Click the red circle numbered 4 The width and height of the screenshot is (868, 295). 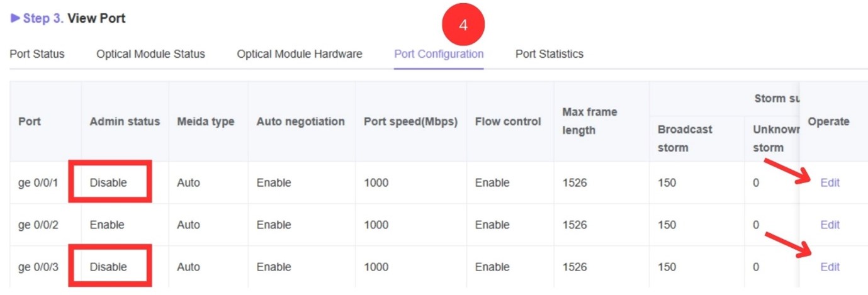tap(463, 25)
